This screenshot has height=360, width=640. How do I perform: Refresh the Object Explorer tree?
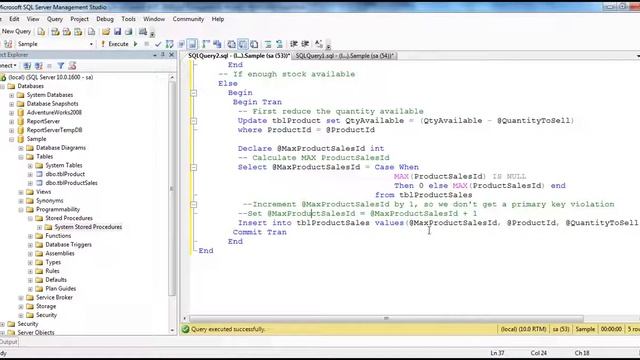pos(72,66)
